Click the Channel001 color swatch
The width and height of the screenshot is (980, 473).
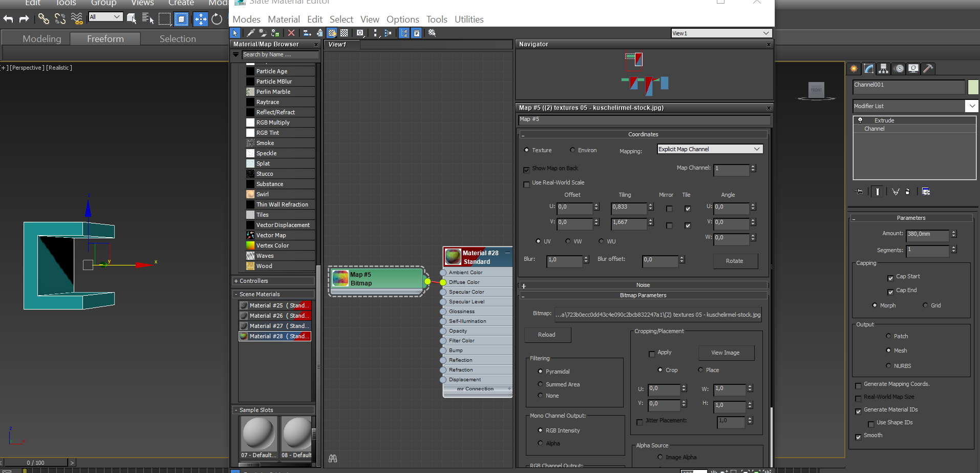[x=972, y=87]
